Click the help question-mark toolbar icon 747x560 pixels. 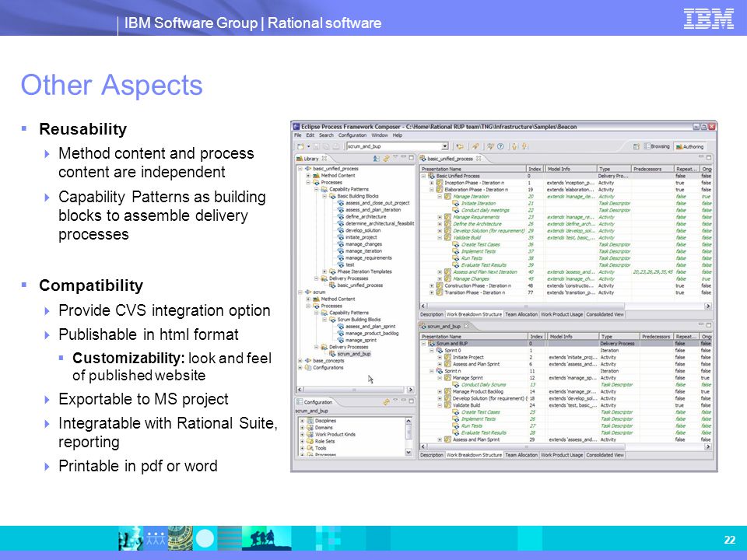[500, 147]
